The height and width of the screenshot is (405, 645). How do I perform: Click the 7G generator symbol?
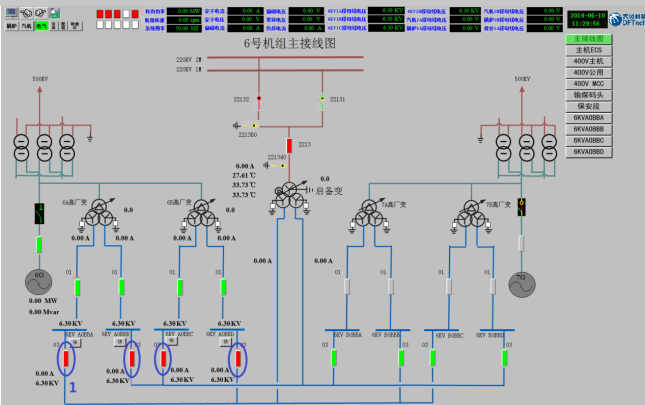pyautogui.click(x=520, y=284)
